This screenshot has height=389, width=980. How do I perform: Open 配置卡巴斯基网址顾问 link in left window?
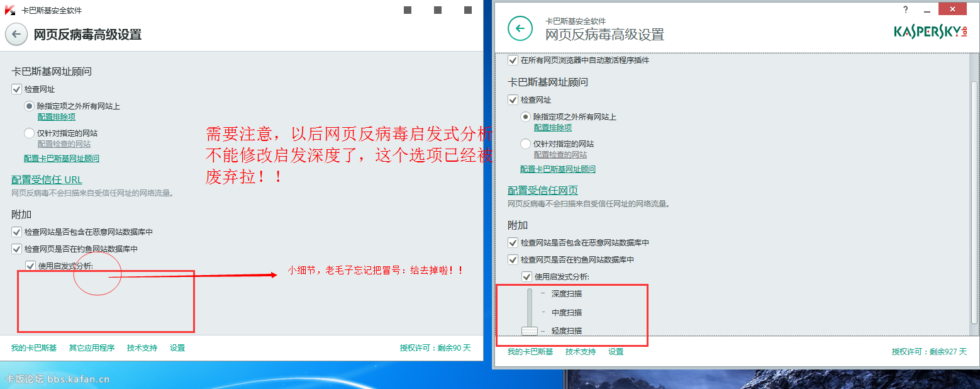[x=62, y=159]
